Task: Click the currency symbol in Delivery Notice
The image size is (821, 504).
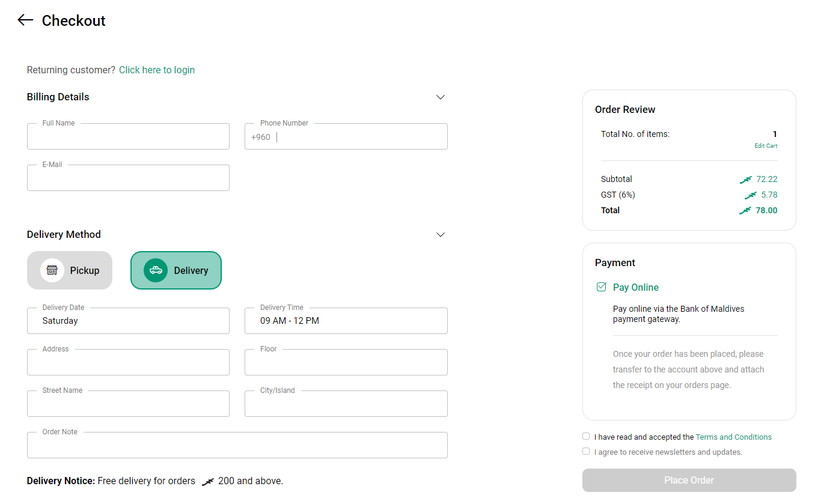Action: (x=208, y=481)
